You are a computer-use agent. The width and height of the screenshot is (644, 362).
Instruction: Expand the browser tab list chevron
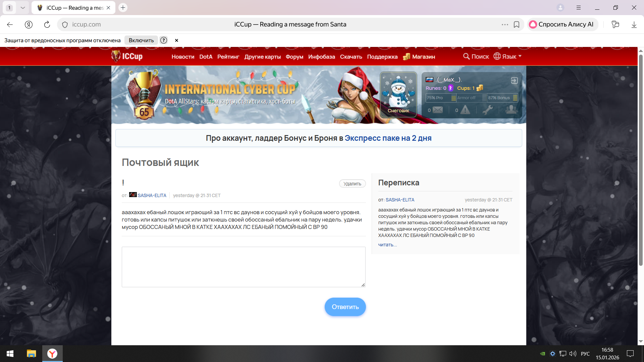(x=22, y=8)
